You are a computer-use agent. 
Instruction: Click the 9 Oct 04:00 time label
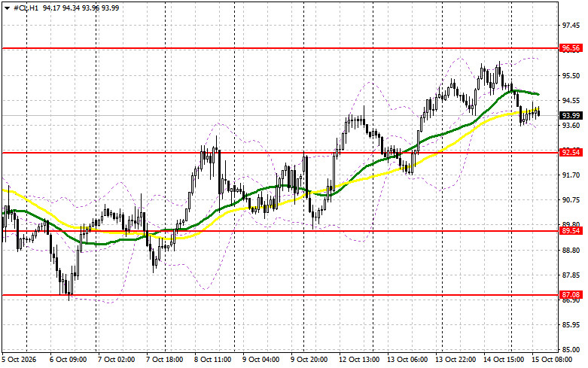261,360
